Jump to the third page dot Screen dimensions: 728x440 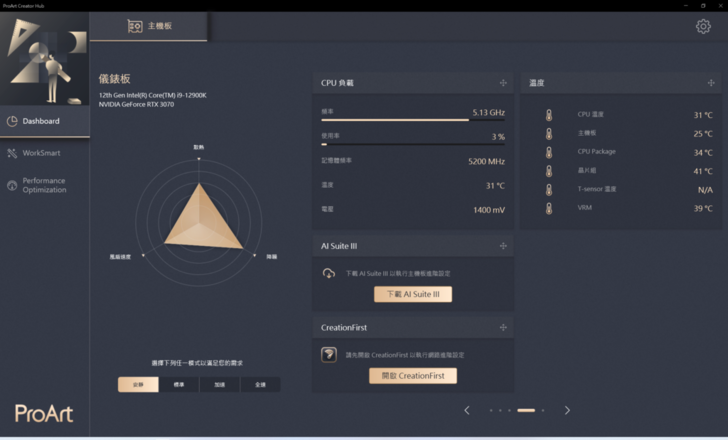coord(509,410)
